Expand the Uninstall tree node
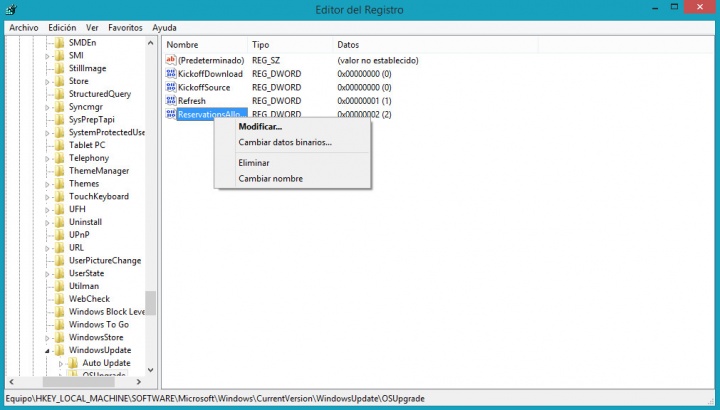 (x=47, y=223)
